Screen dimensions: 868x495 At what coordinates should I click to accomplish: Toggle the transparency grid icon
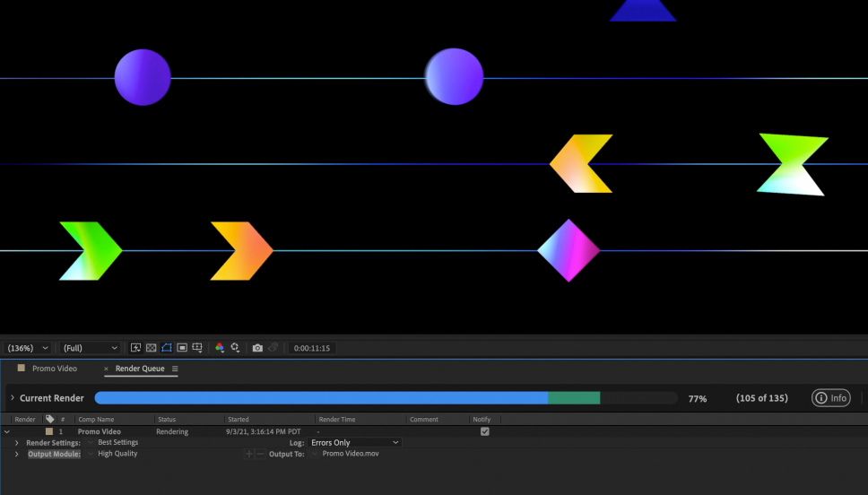pos(152,348)
